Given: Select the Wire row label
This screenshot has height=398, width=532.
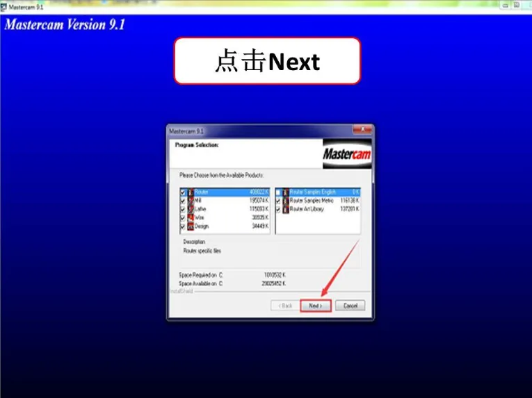Looking at the screenshot, I should [x=199, y=217].
